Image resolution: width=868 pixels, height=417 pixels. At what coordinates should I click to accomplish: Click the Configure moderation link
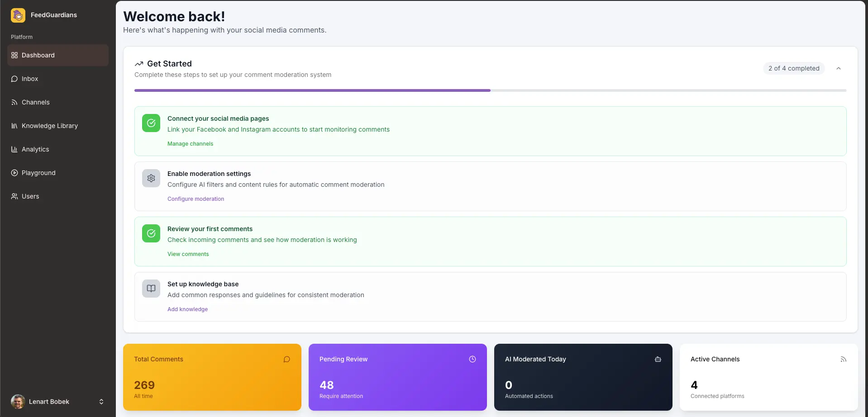[x=196, y=199]
